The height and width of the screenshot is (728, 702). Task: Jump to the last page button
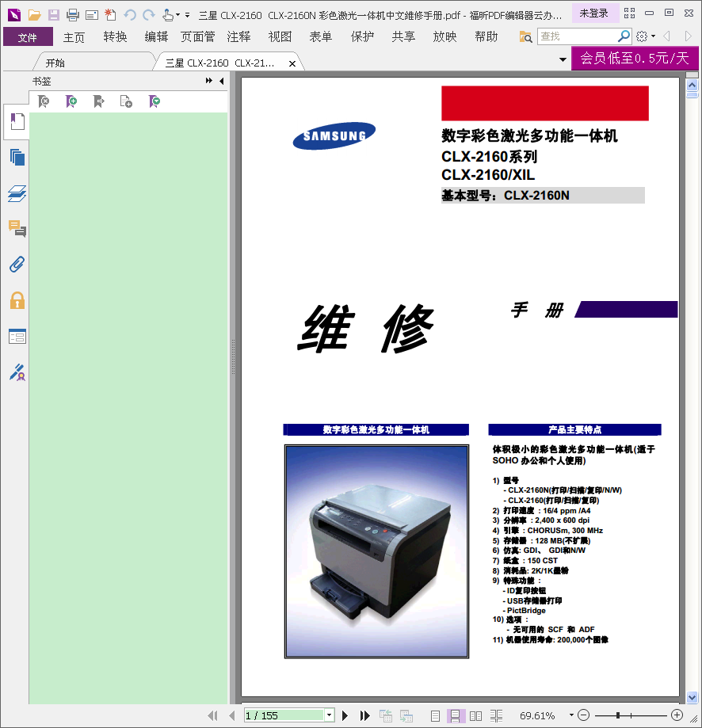[365, 715]
